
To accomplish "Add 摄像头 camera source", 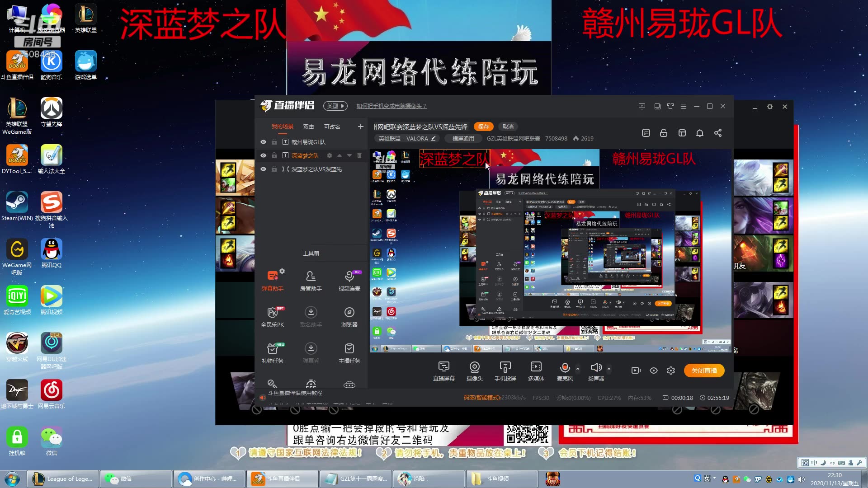I will (x=474, y=371).
